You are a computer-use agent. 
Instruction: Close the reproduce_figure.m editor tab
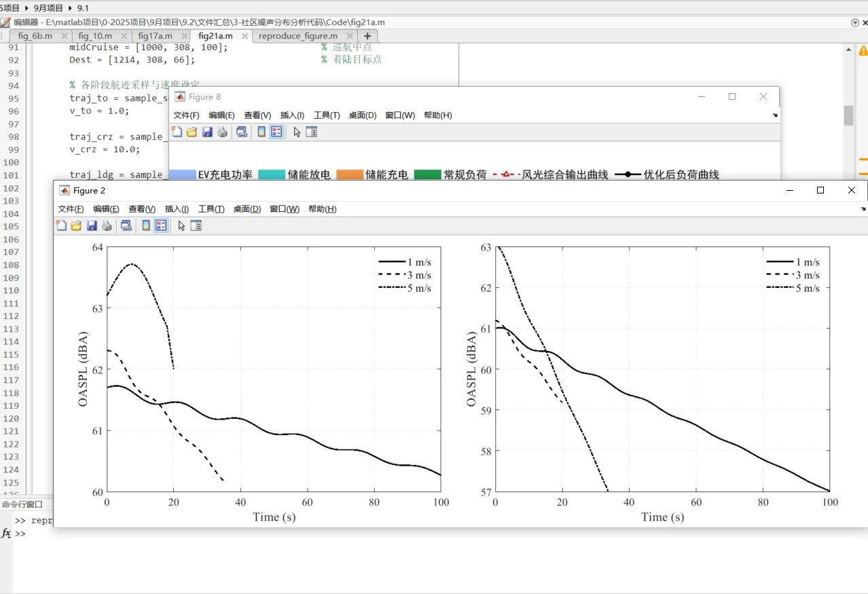350,36
